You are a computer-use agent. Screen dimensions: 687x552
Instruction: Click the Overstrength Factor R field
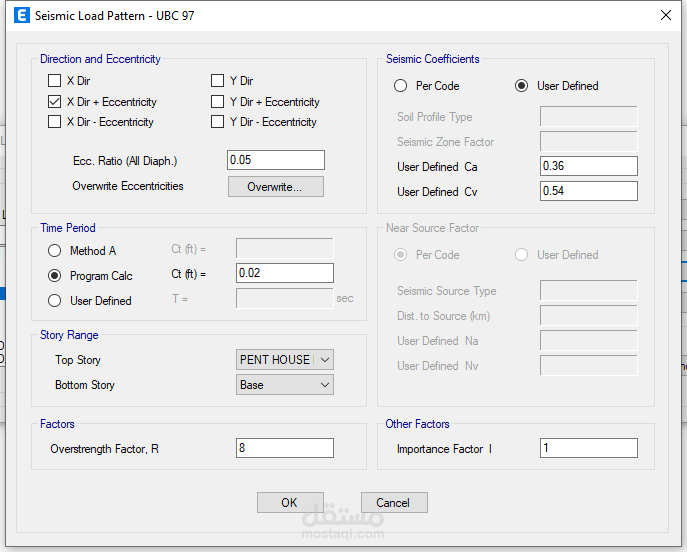pos(285,449)
